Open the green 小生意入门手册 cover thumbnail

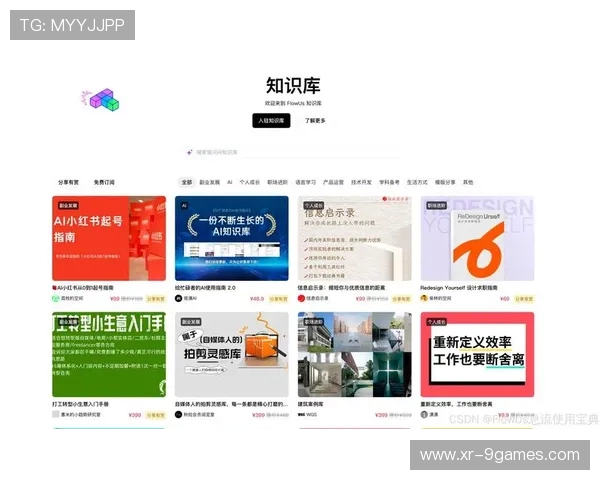pyautogui.click(x=109, y=354)
